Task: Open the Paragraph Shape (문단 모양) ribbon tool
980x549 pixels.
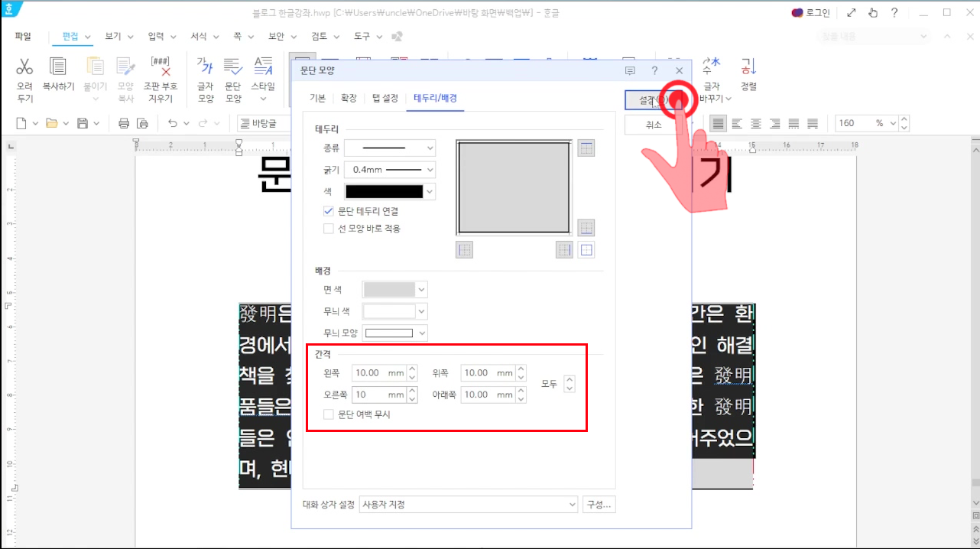Action: (233, 67)
